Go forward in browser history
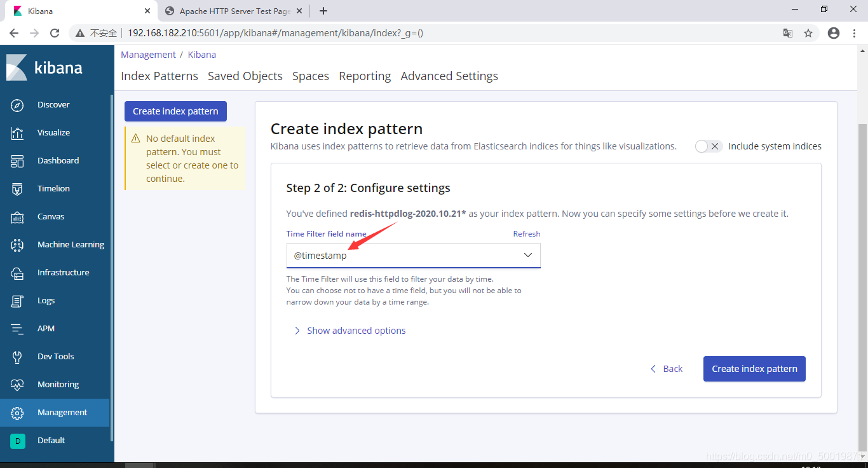This screenshot has width=868, height=468. pyautogui.click(x=34, y=33)
